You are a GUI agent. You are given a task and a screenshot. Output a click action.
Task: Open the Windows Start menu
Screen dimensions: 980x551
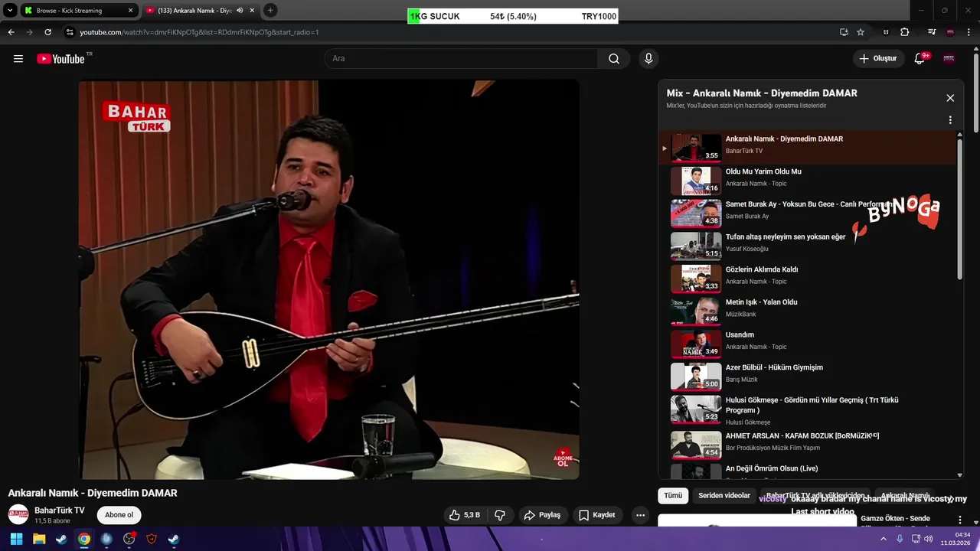click(16, 539)
